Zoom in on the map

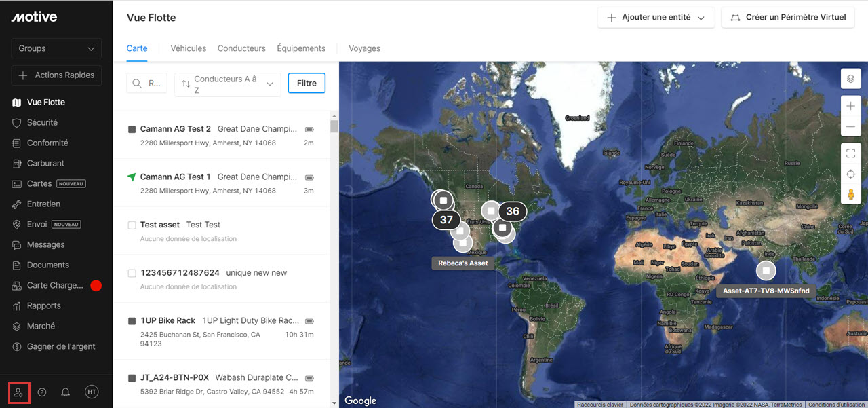850,107
